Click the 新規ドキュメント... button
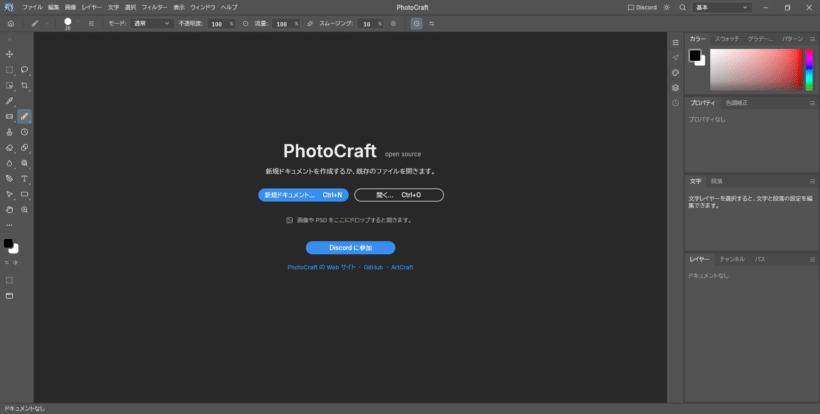This screenshot has height=414, width=820. click(x=303, y=195)
